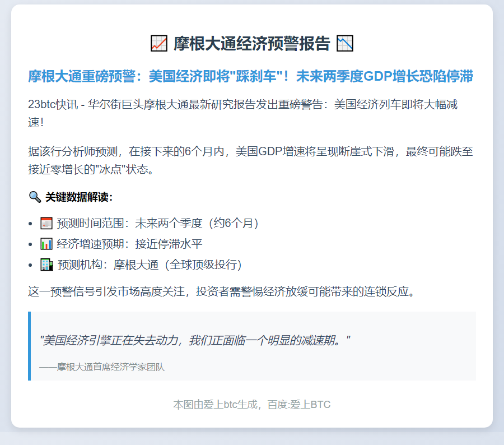Open the blue headline about 美国经济即将踩刹车

pyautogui.click(x=251, y=76)
